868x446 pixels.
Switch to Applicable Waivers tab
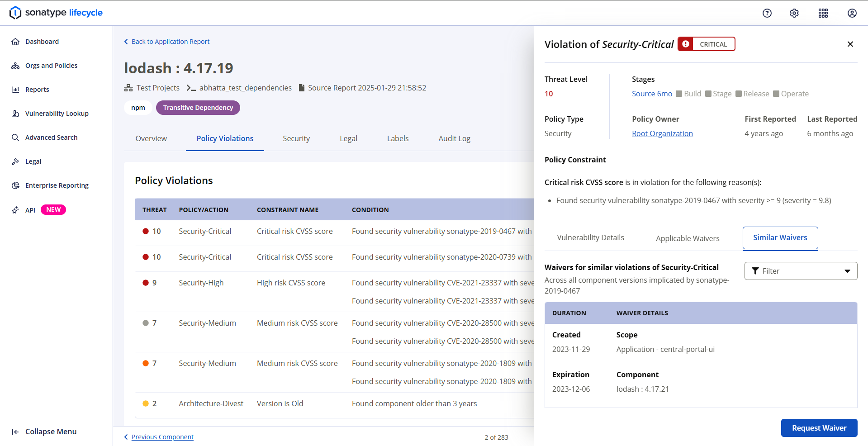pyautogui.click(x=688, y=238)
